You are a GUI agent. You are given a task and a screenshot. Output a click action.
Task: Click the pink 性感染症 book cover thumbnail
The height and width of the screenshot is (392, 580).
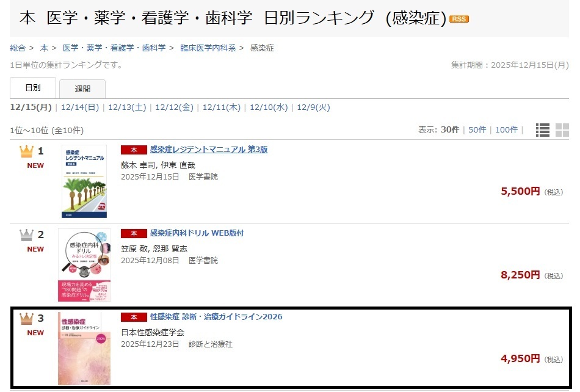(x=84, y=349)
